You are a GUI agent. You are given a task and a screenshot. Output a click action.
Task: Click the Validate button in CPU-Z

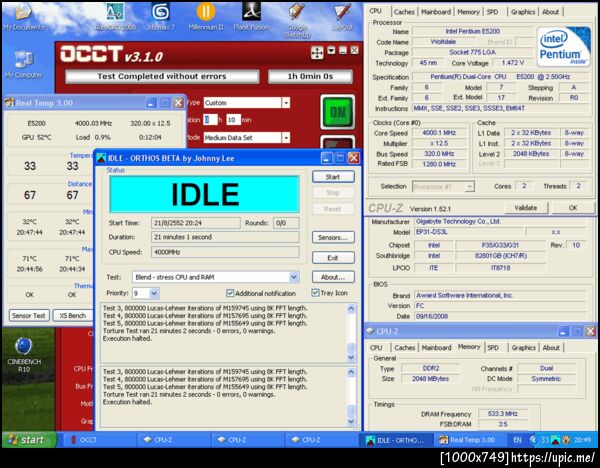pyautogui.click(x=526, y=208)
